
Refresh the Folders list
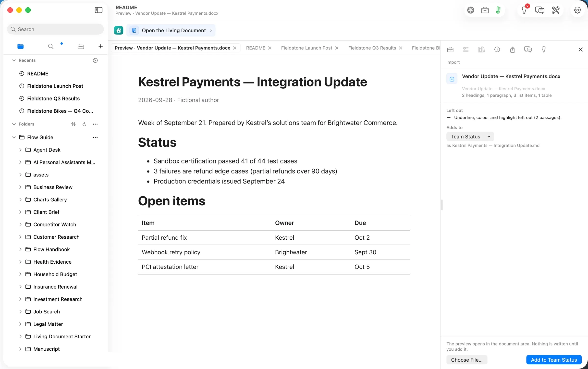(x=84, y=124)
